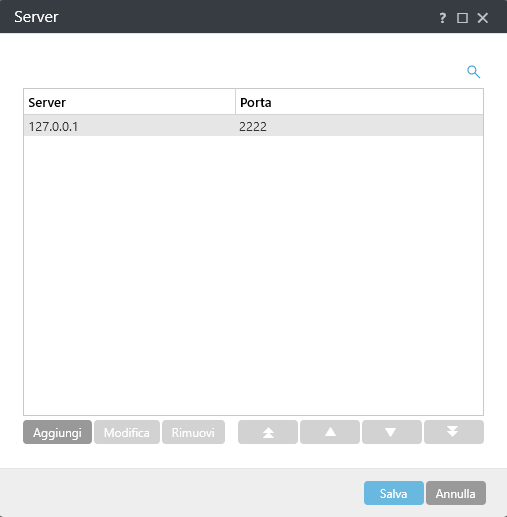Sort by the Server column header
This screenshot has width=507, height=517.
click(129, 102)
